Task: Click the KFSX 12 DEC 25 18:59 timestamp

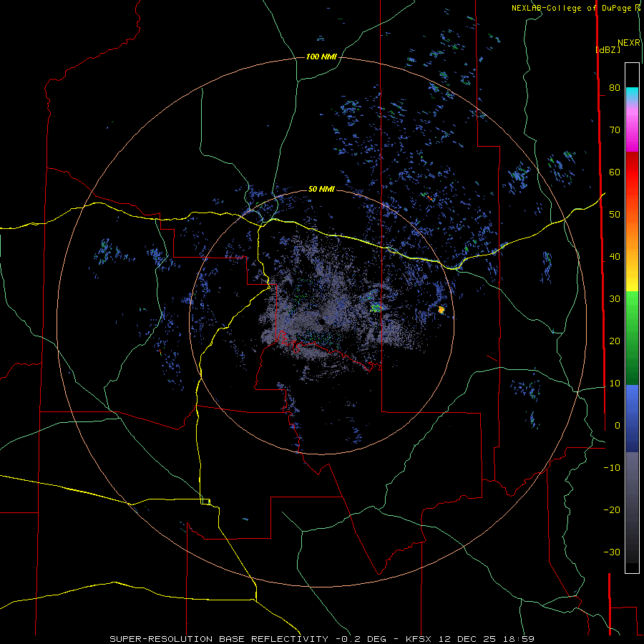Action: point(470,639)
